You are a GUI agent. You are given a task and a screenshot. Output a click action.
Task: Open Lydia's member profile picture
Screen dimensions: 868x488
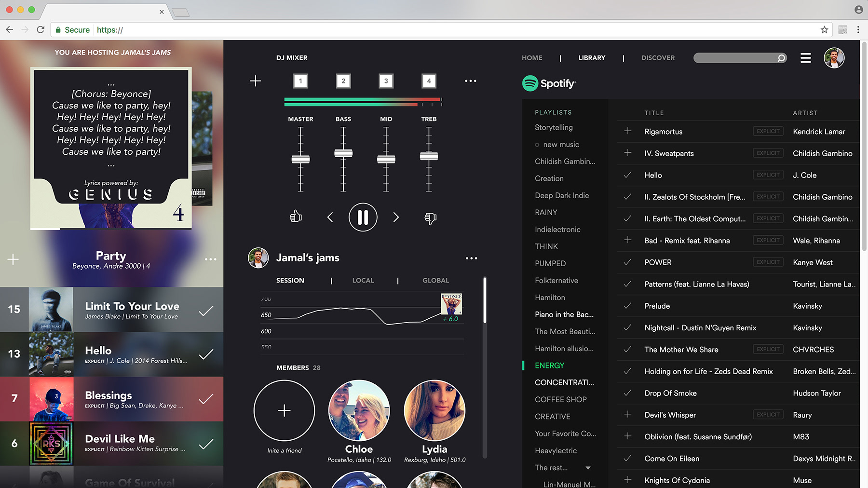tap(434, 410)
